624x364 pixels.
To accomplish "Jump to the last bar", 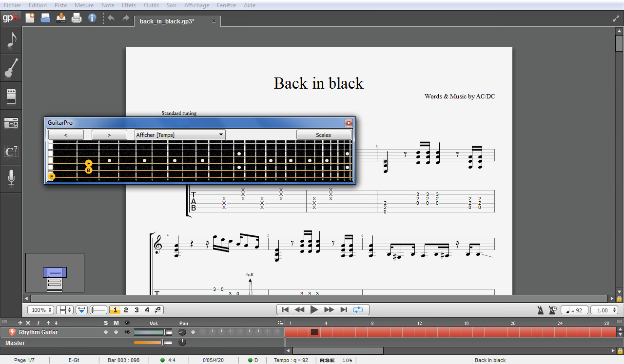I will 344,309.
